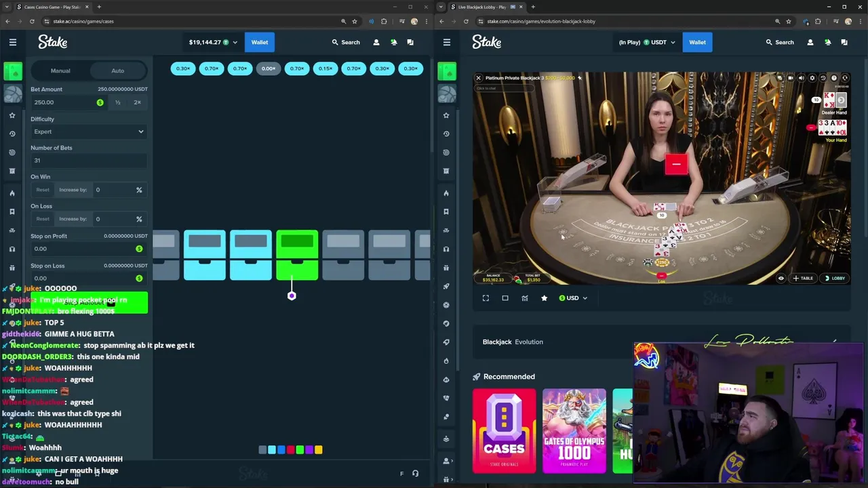The width and height of the screenshot is (868, 488).
Task: Halve the bet with the ½ button
Action: 118,102
